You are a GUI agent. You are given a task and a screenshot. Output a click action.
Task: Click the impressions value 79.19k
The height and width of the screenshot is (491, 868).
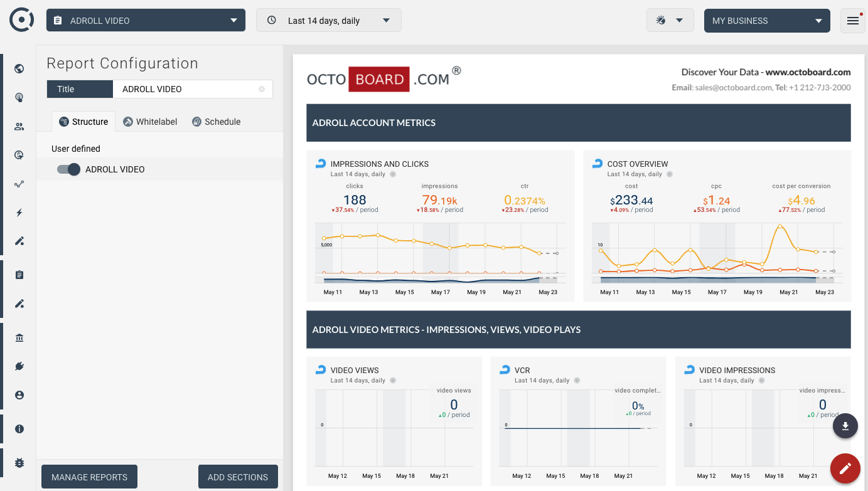(439, 200)
